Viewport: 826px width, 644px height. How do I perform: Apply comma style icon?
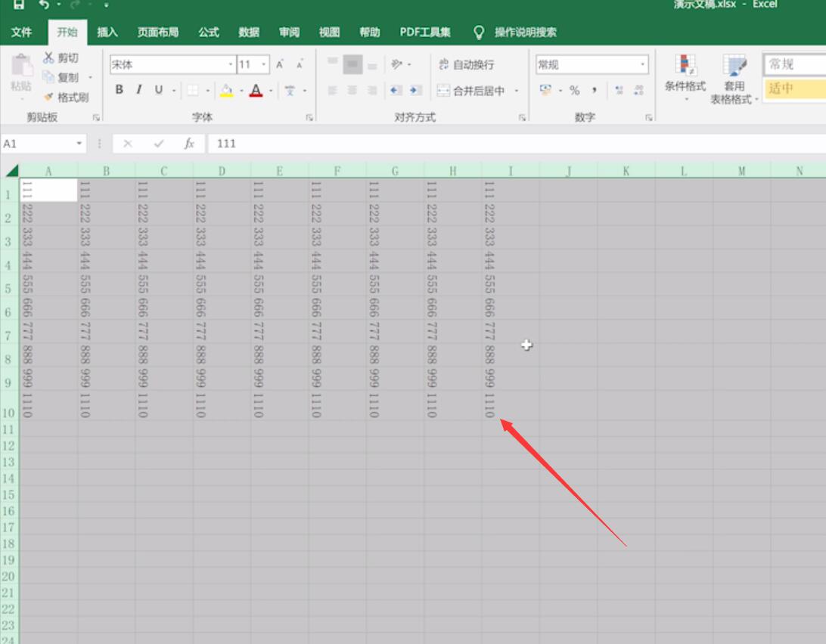click(595, 90)
